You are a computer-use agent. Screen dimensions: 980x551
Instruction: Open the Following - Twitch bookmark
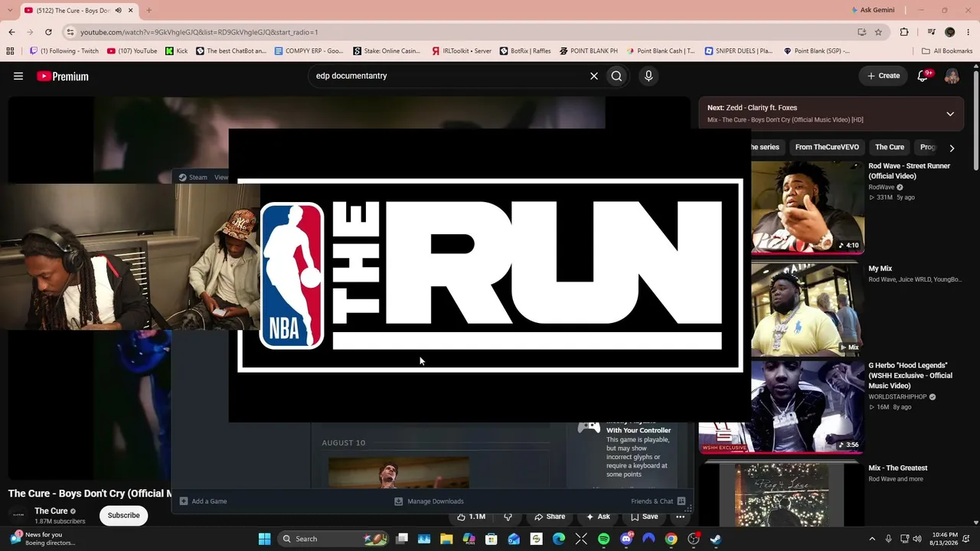click(x=64, y=51)
